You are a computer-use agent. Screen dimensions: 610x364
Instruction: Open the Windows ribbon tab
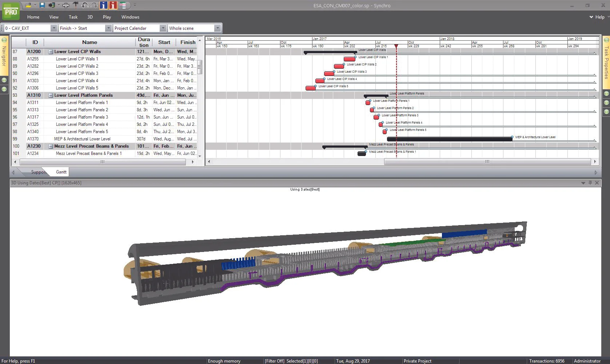(130, 17)
